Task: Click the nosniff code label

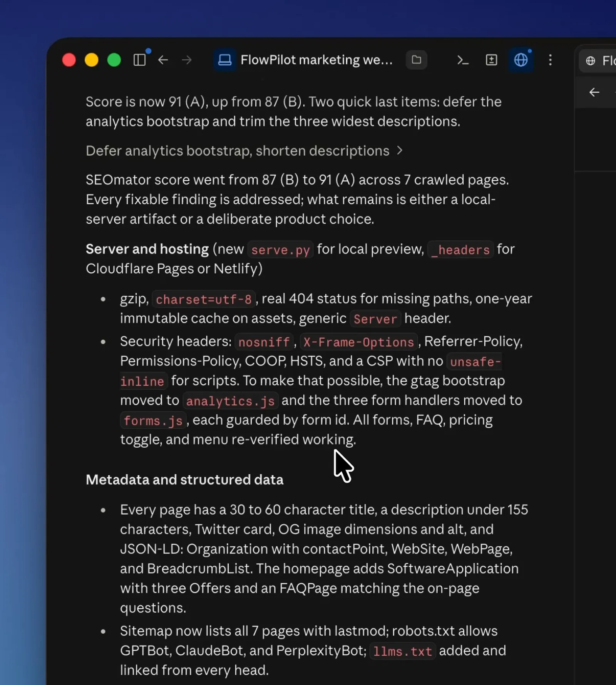Action: (264, 342)
